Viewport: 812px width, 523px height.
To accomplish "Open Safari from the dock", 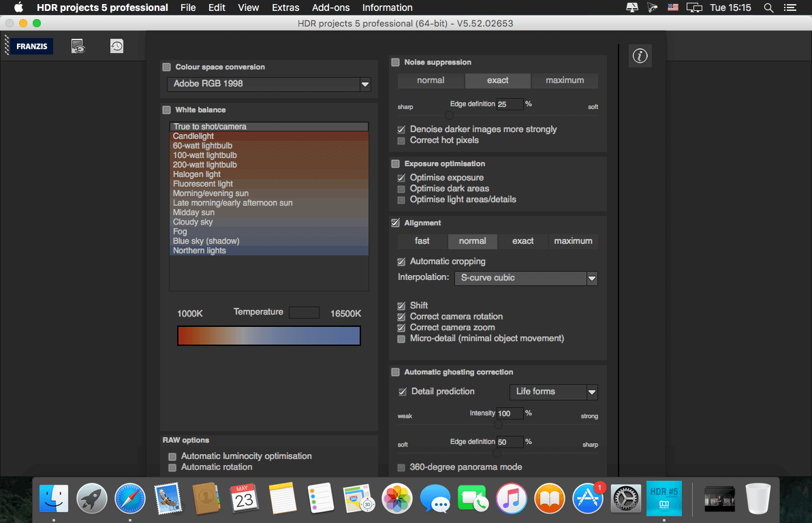I will point(130,498).
